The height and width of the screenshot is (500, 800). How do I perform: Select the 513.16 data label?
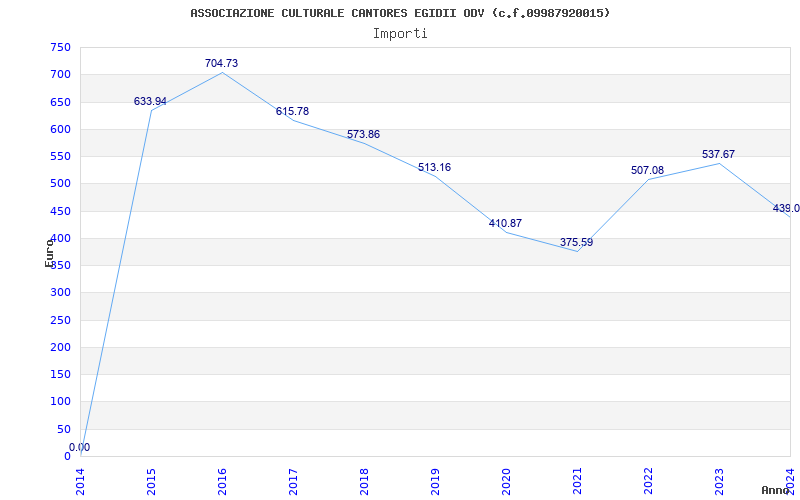434,167
